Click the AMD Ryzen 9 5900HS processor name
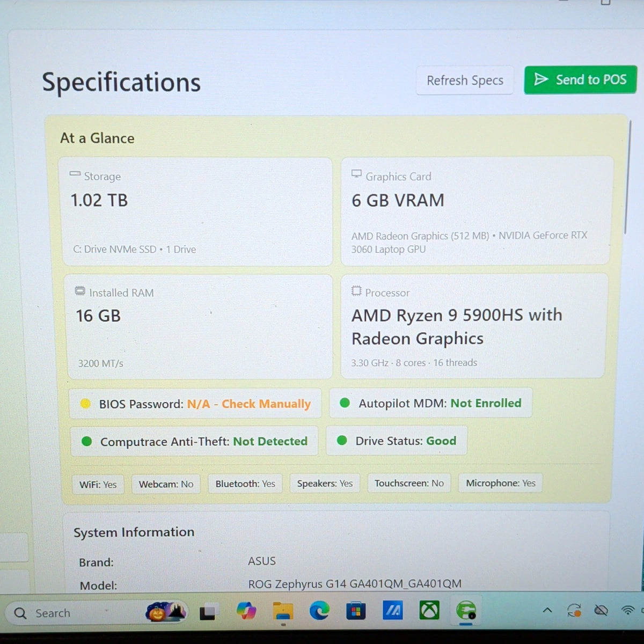Viewport: 644px width, 644px height. (457, 326)
